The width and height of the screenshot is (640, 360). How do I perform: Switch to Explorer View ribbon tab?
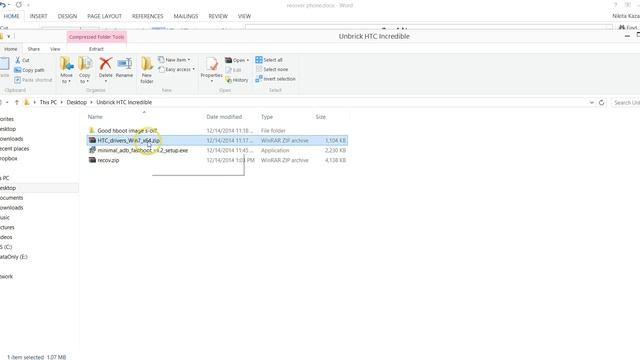coord(55,49)
